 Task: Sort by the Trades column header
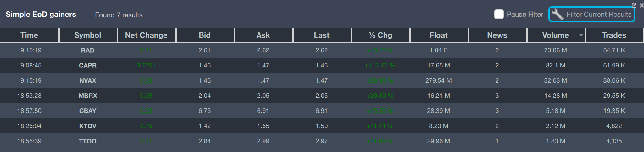tap(614, 35)
